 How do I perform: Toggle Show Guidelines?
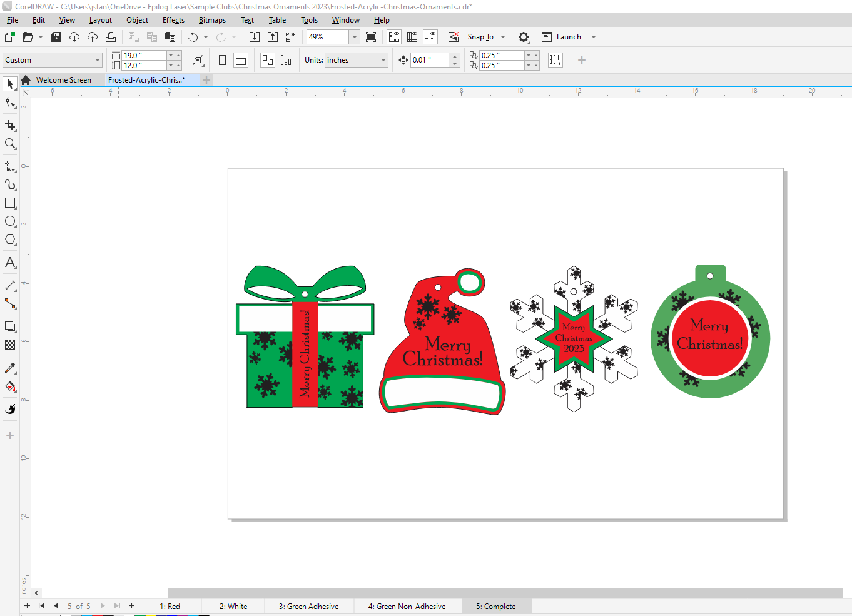point(430,37)
